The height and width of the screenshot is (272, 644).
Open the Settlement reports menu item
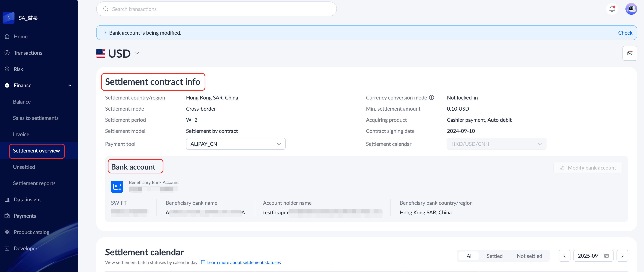tap(34, 183)
